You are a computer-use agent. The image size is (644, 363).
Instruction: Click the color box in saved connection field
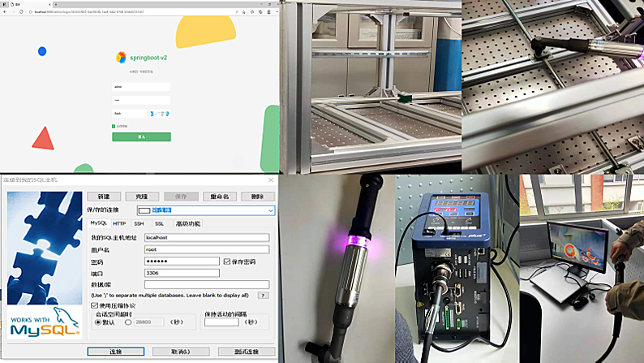(144, 210)
